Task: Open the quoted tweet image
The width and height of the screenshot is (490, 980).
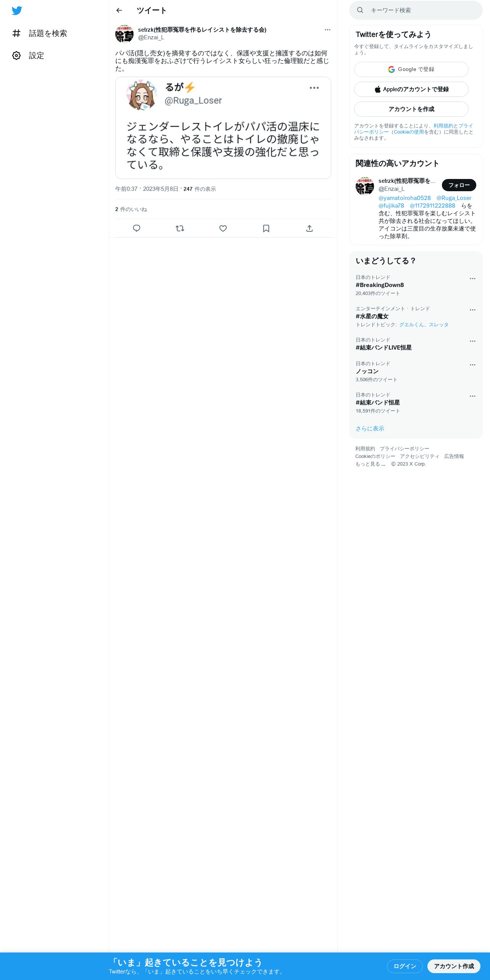Action: click(x=223, y=128)
